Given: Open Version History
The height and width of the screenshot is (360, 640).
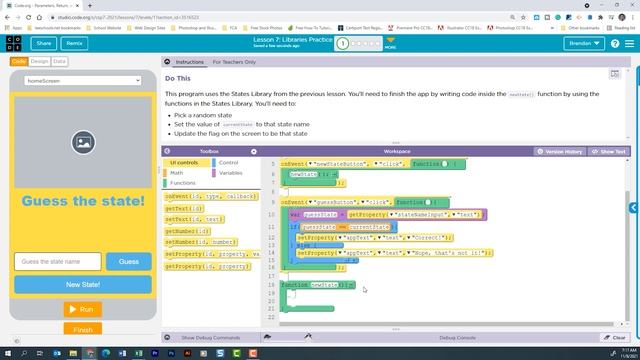Looking at the screenshot, I should 560,151.
